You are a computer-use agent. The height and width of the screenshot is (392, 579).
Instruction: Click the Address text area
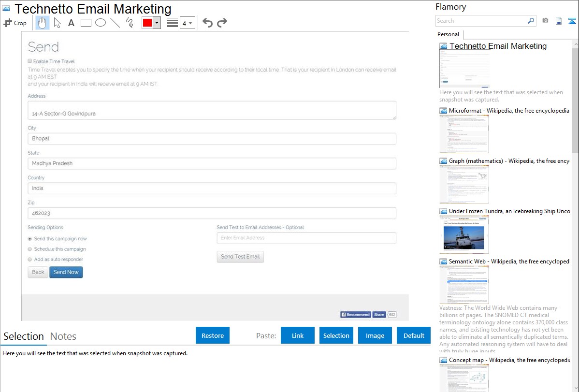coord(212,110)
